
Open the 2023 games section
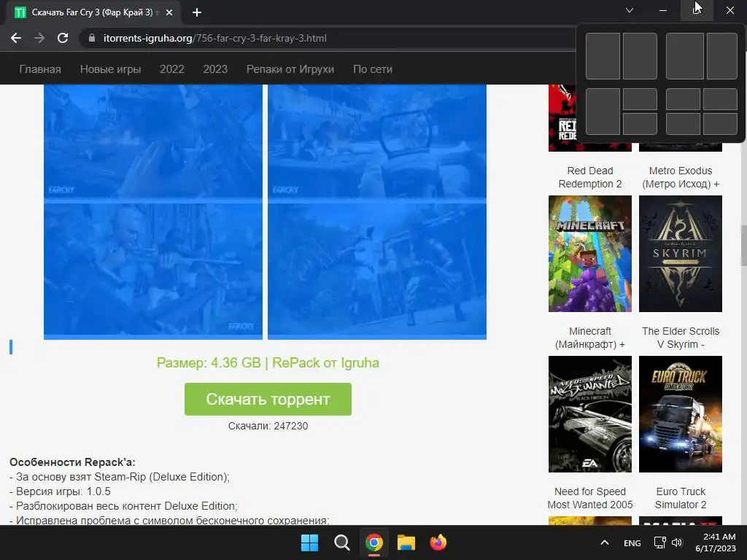click(x=215, y=69)
